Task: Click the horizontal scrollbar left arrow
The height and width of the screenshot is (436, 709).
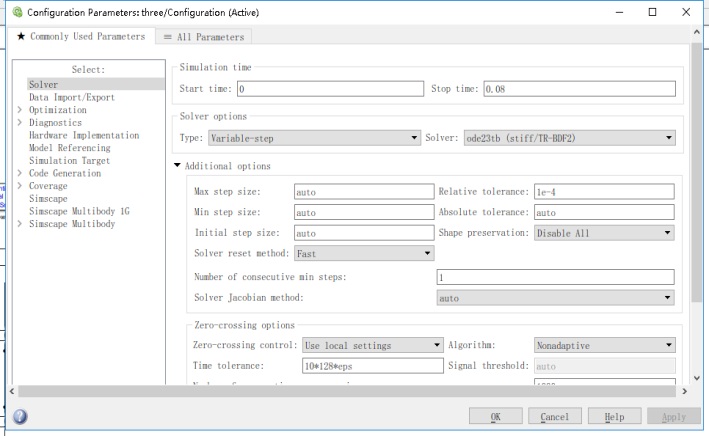Action: (12, 391)
